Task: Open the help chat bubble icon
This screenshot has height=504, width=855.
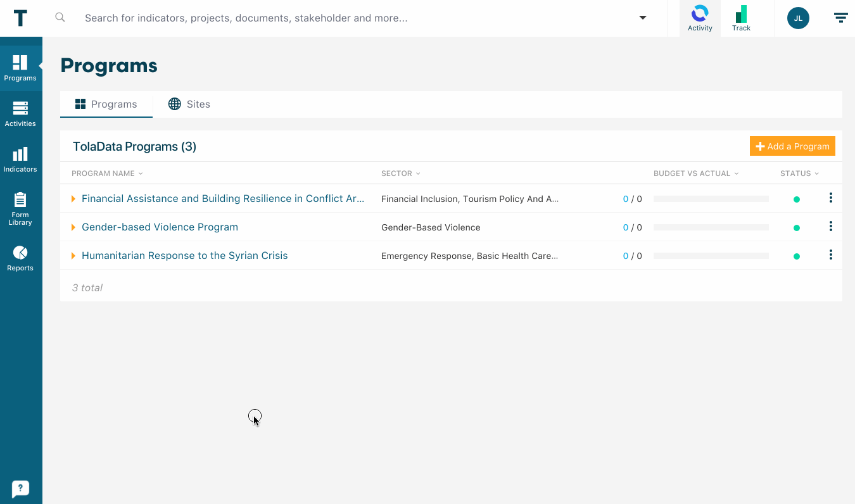Action: click(x=20, y=488)
